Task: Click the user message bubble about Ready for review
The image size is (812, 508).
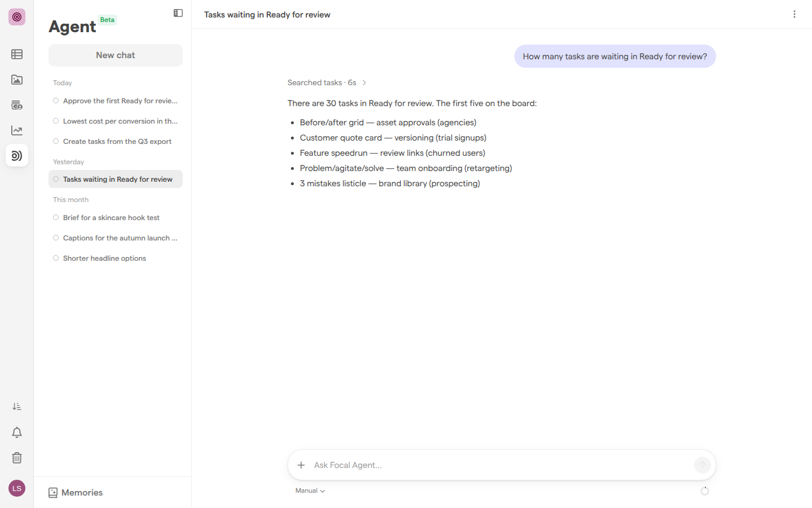Action: click(x=615, y=56)
